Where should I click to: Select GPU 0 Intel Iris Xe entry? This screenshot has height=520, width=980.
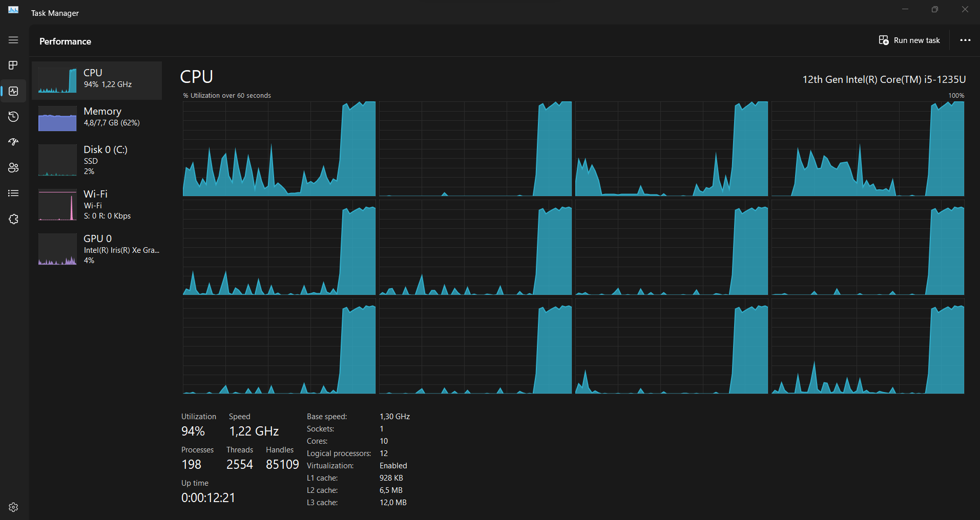click(x=97, y=249)
